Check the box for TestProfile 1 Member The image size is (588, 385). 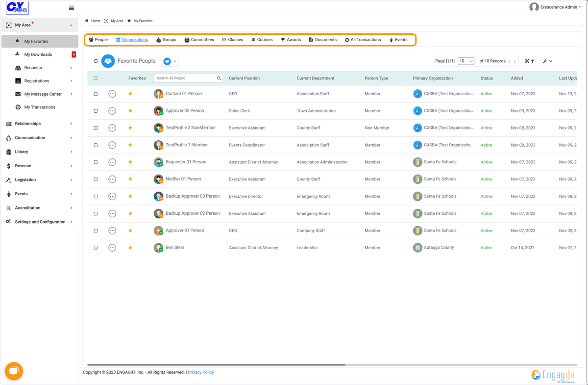click(x=96, y=145)
